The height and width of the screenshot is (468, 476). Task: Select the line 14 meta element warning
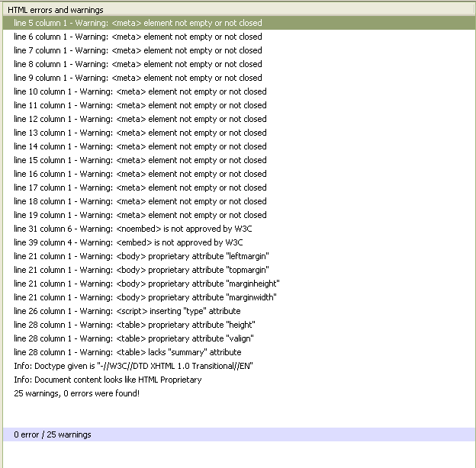coord(239,146)
